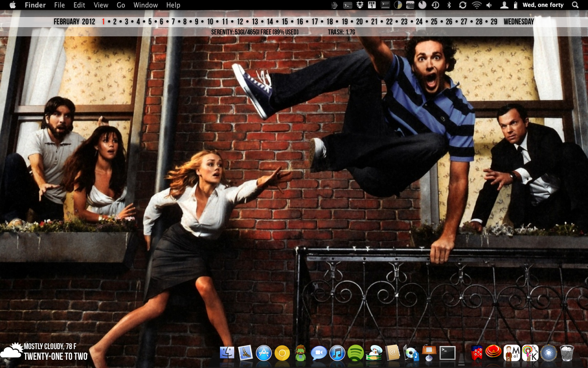The width and height of the screenshot is (588, 368).
Task: Launch Mail stamp icon in Dock
Action: pyautogui.click(x=245, y=353)
